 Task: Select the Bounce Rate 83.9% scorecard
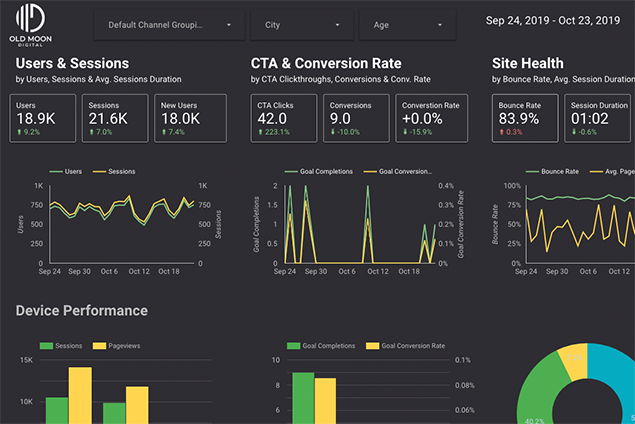tap(525, 118)
